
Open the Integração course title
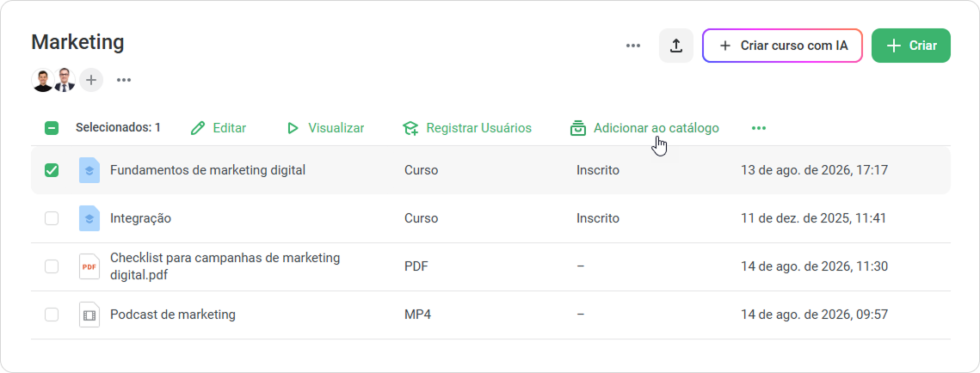point(140,218)
